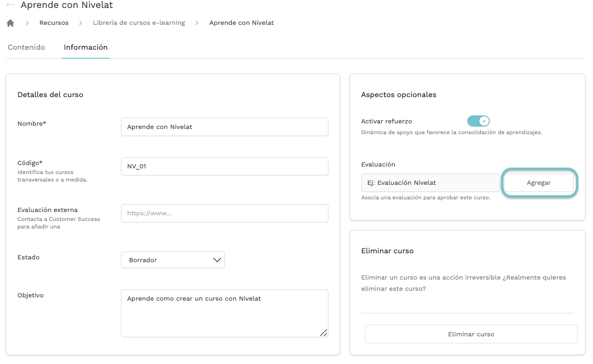Viewport: 593px width, 364px height.
Task: Click the Identifica tus cursos transversales hint
Action: (x=53, y=176)
